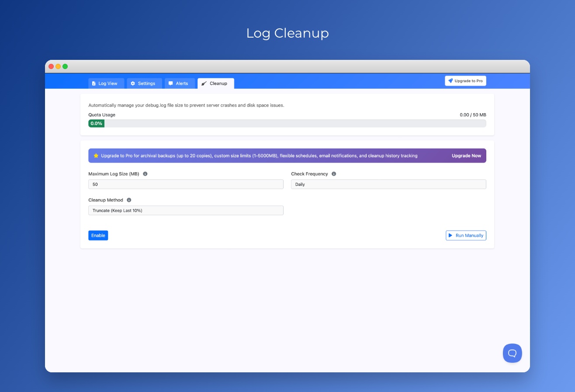Switch to the Settings tab
The width and height of the screenshot is (575, 392).
(144, 83)
